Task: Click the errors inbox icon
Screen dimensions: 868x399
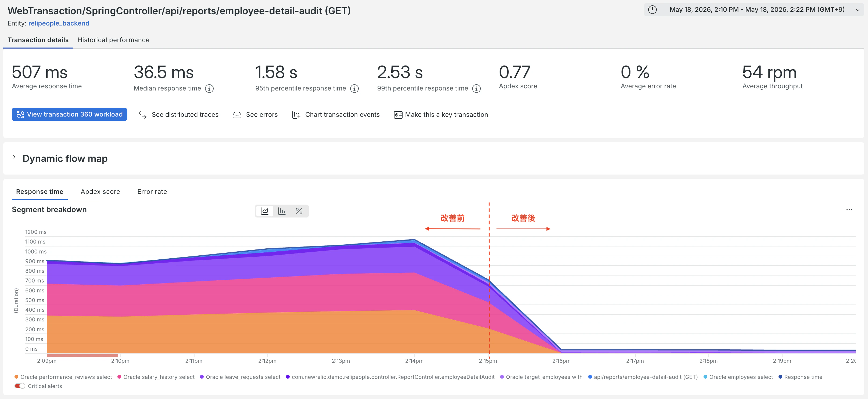Action: [237, 115]
